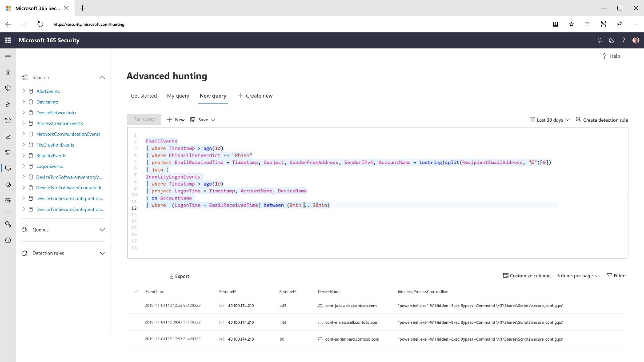Click the help question mark icon
The image size is (644, 362).
click(623, 40)
